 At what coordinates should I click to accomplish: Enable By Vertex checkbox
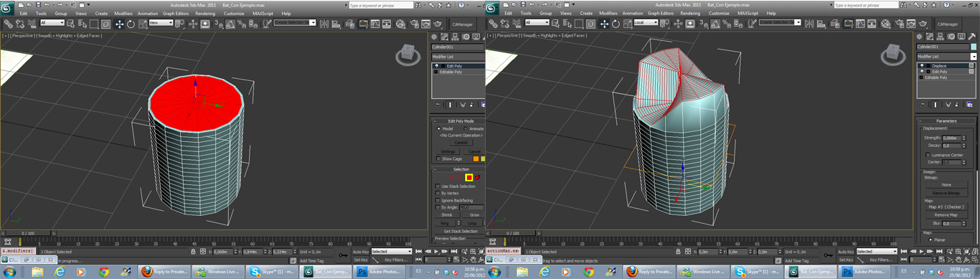pyautogui.click(x=438, y=194)
